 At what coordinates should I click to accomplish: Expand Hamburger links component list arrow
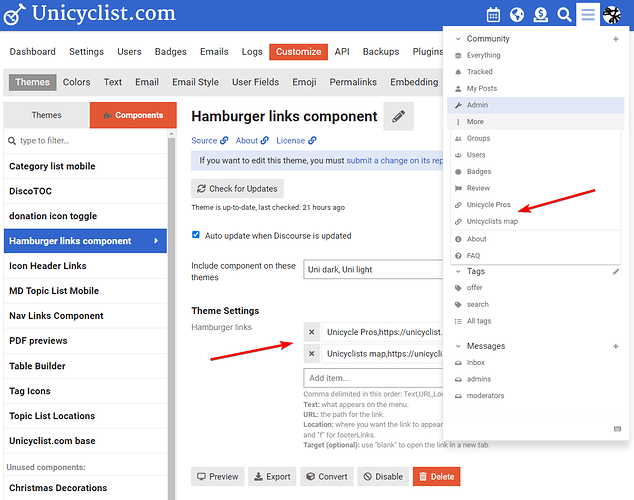pos(156,241)
